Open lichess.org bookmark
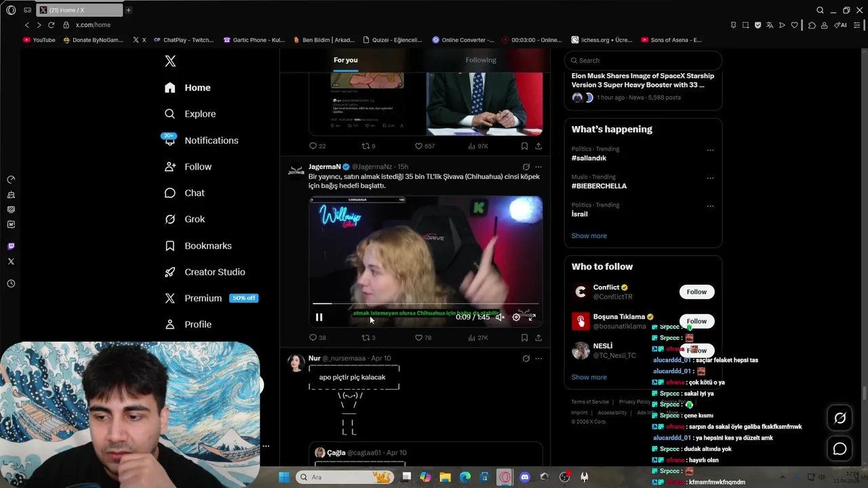The width and height of the screenshot is (868, 488). tap(601, 40)
